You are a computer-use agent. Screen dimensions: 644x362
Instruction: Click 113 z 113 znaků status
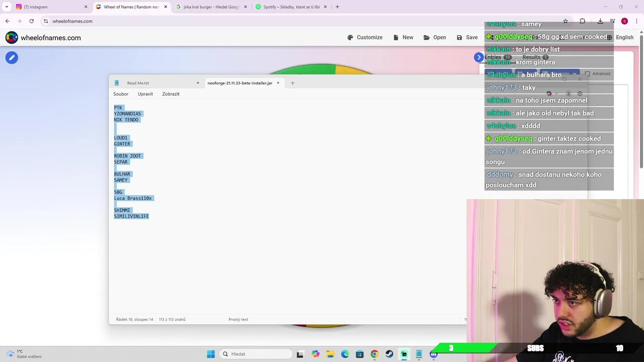click(172, 319)
